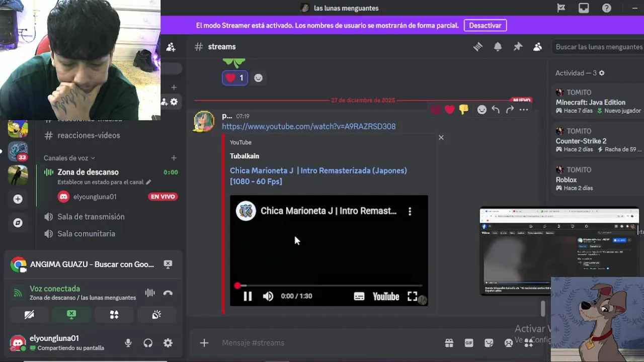Image resolution: width=644 pixels, height=362 pixels.
Task: Edit the channel status pencil
Action: 148,182
